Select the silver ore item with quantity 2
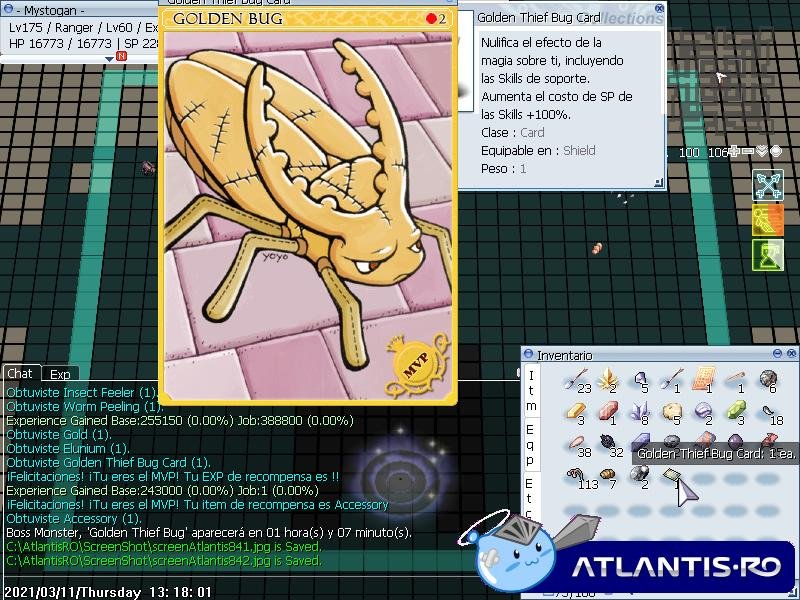Screen dimensions: 800x600 (639, 476)
